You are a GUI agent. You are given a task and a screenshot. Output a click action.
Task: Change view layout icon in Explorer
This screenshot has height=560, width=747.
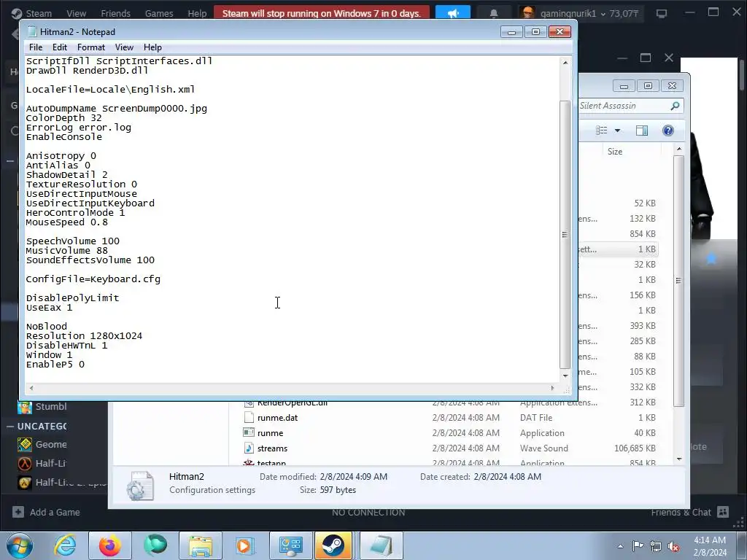pos(602,131)
